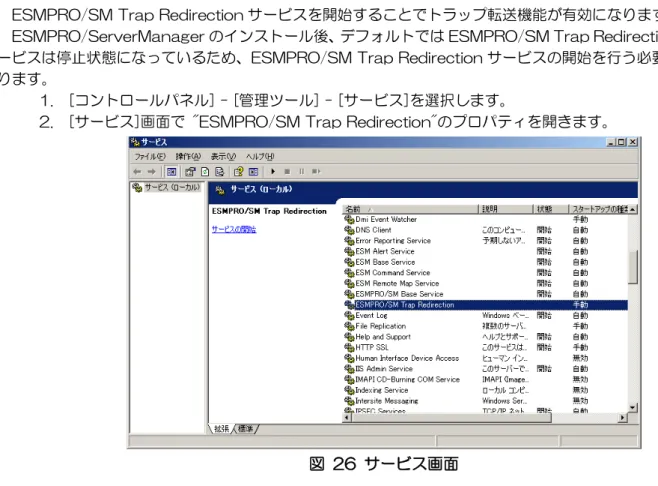The width and height of the screenshot is (658, 486).
Task: Select the Human Interface Device Access row
Action: pos(486,358)
